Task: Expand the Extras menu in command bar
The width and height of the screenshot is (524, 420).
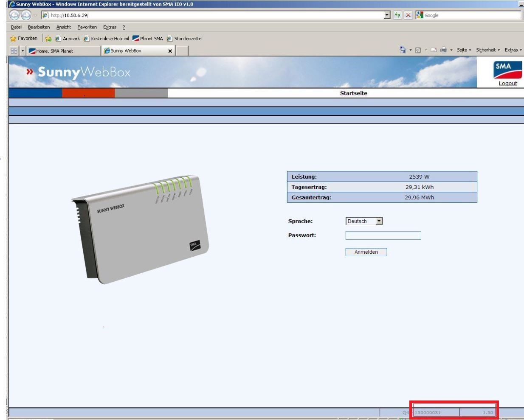Action: point(512,50)
